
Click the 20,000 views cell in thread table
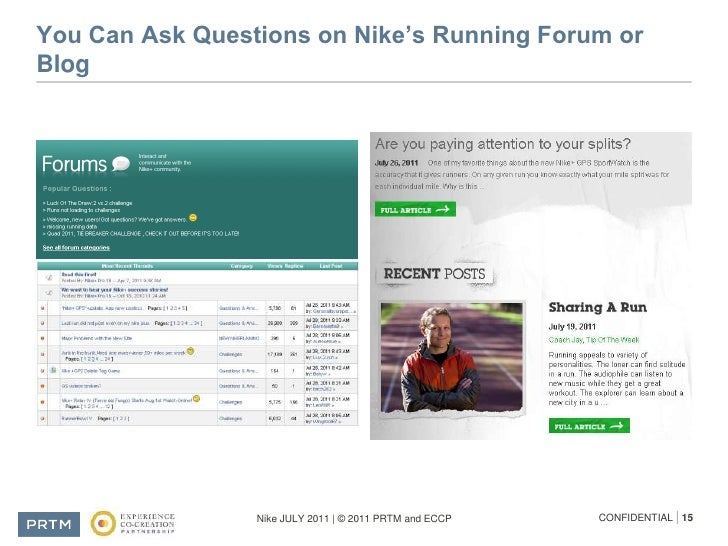point(274,323)
